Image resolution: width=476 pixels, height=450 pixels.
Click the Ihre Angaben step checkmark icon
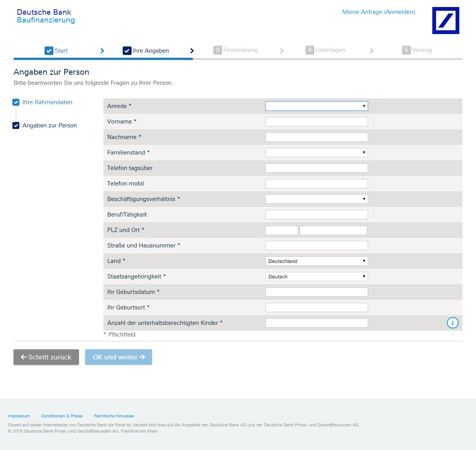point(127,51)
